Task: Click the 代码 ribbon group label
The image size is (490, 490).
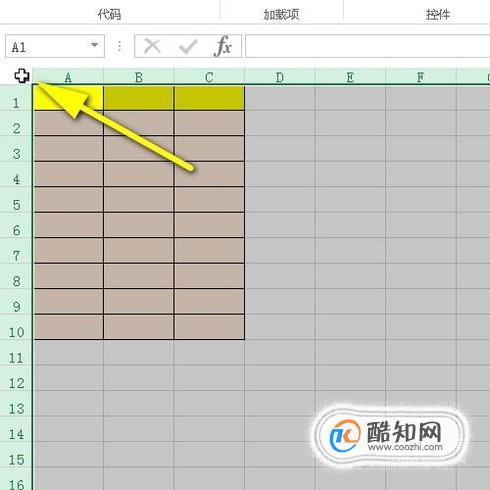Action: (109, 14)
